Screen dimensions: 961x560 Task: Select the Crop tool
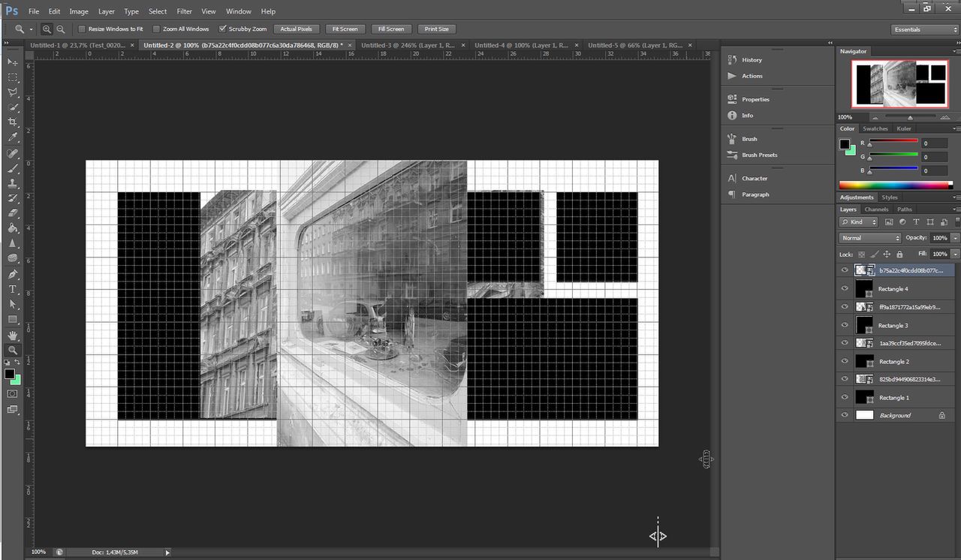coord(13,122)
